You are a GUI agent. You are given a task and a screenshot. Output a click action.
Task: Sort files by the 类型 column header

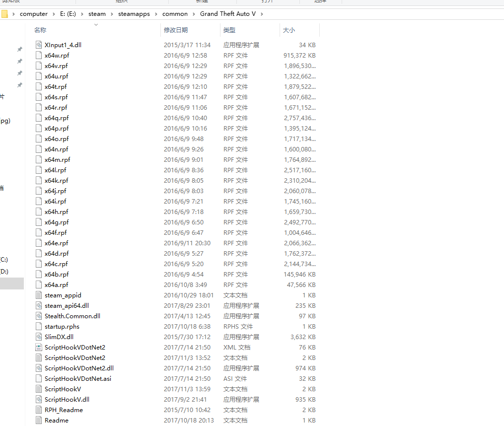pos(229,30)
